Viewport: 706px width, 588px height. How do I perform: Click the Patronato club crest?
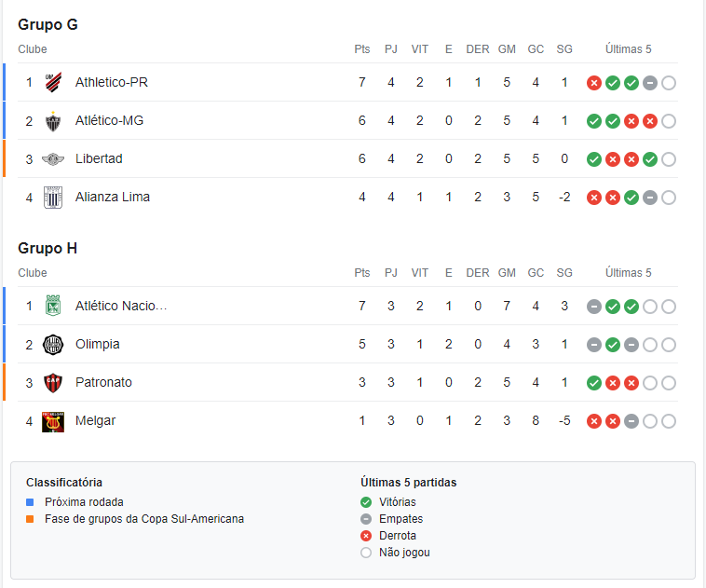click(x=53, y=383)
